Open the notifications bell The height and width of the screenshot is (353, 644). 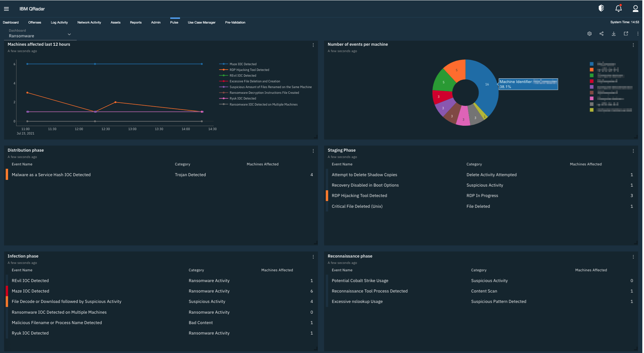pos(618,8)
